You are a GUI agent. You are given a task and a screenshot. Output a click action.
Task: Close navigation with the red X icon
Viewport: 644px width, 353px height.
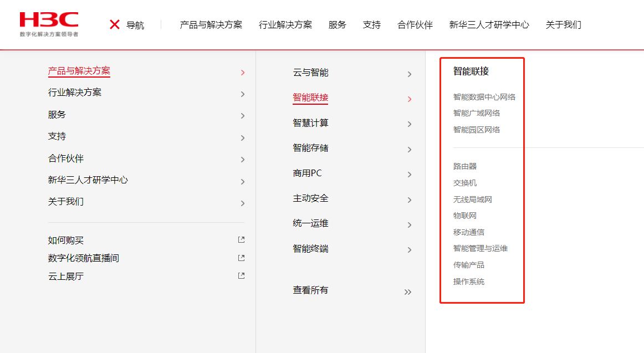click(115, 24)
